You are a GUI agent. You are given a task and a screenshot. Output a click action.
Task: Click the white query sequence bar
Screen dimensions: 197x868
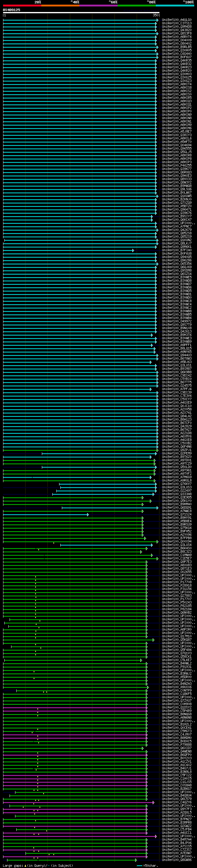(81, 13)
